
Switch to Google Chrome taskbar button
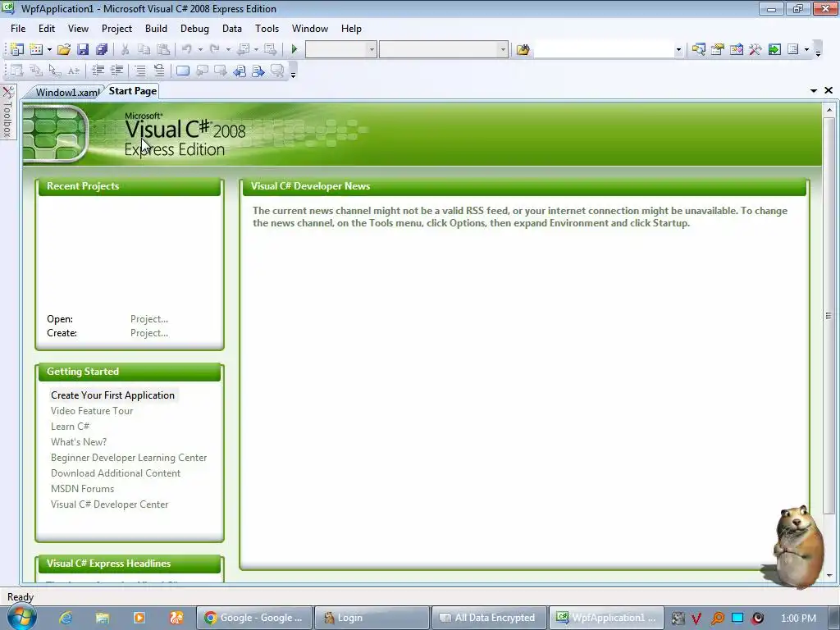[254, 618]
